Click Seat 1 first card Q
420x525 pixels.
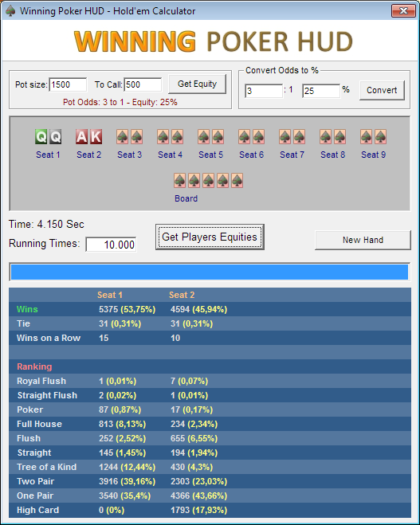click(x=41, y=136)
